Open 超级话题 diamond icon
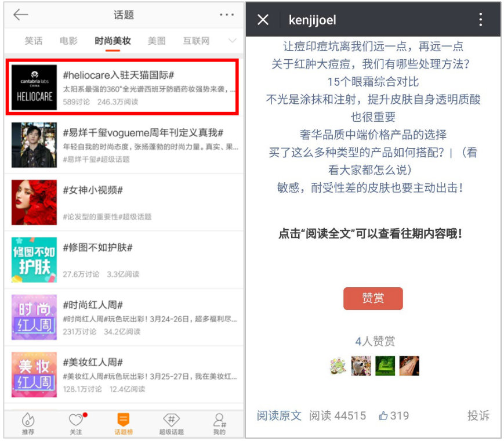This screenshot has width=504, height=441. point(171,420)
